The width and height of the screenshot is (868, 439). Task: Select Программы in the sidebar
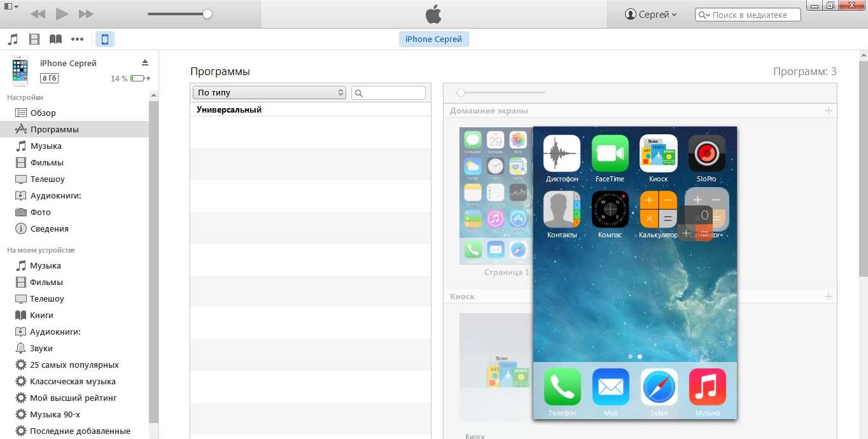click(74, 129)
